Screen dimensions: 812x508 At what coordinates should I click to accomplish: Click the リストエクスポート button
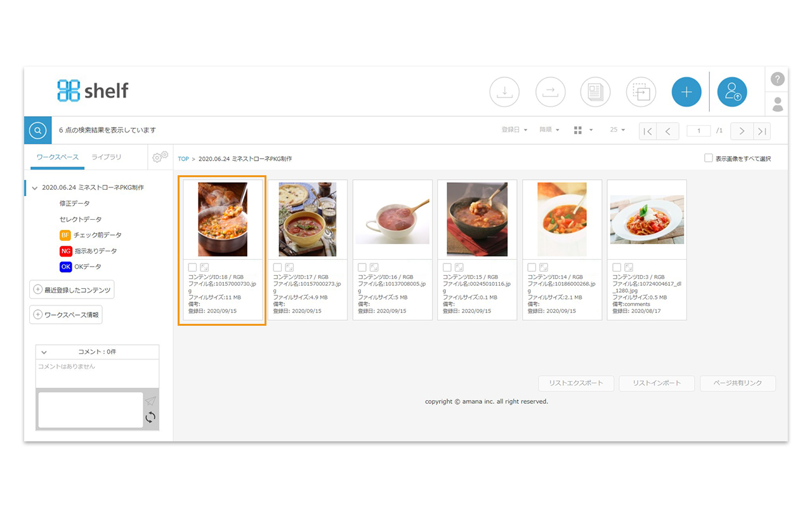(x=577, y=383)
